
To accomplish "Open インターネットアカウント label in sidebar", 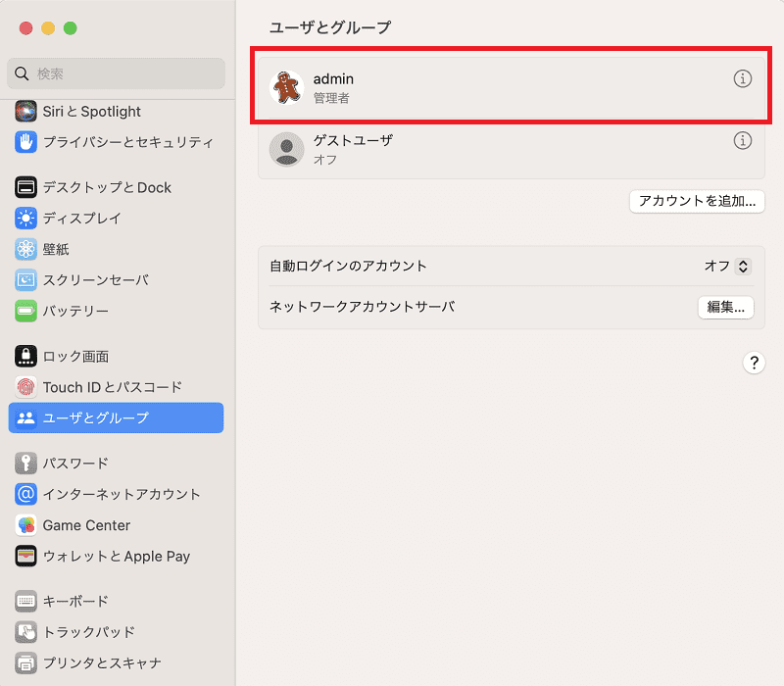I will [x=122, y=494].
